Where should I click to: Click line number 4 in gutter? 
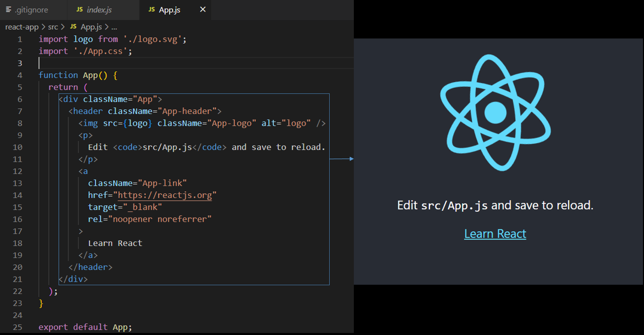[20, 75]
